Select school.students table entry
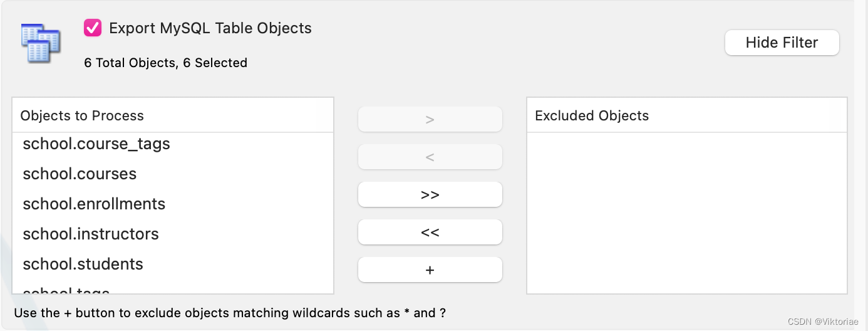The width and height of the screenshot is (868, 331). point(173,264)
